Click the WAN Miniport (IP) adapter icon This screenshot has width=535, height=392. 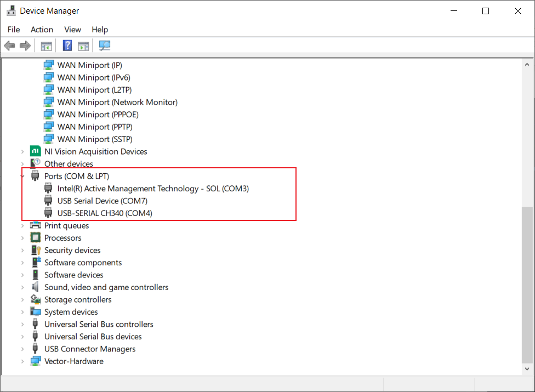click(x=48, y=65)
